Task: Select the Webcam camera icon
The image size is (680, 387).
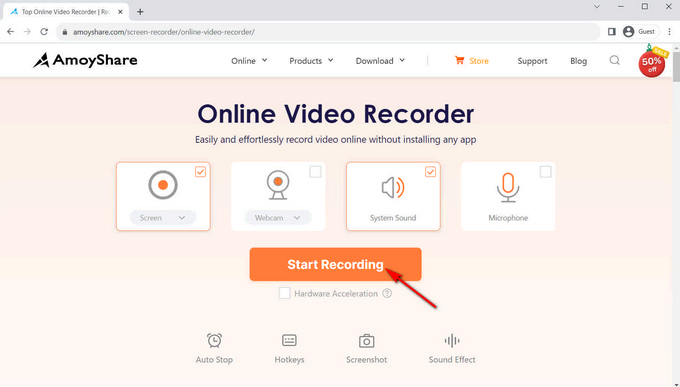Action: pyautogui.click(x=278, y=185)
